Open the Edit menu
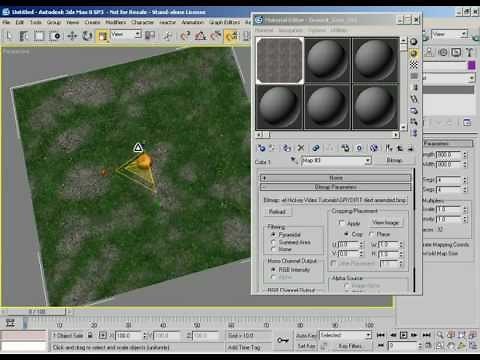This screenshot has width=480, height=360. (20, 22)
